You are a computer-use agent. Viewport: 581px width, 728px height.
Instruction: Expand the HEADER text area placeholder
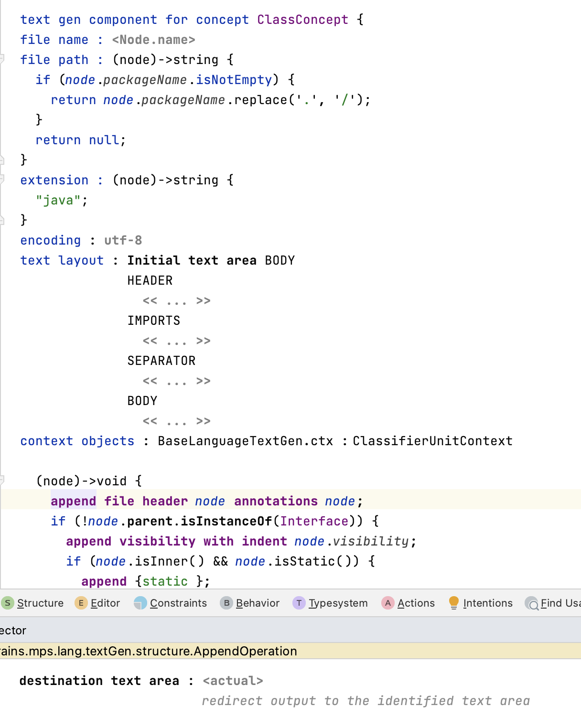[x=177, y=300]
